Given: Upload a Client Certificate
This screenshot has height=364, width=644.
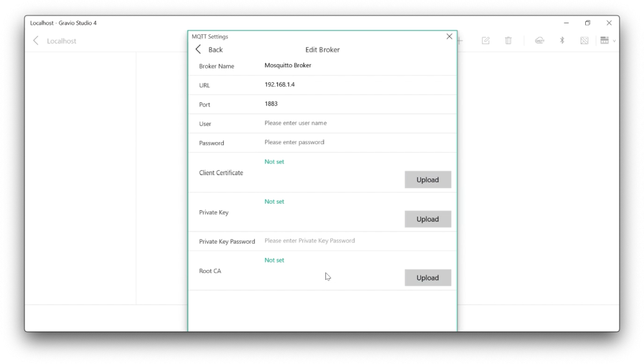Looking at the screenshot, I should point(427,180).
